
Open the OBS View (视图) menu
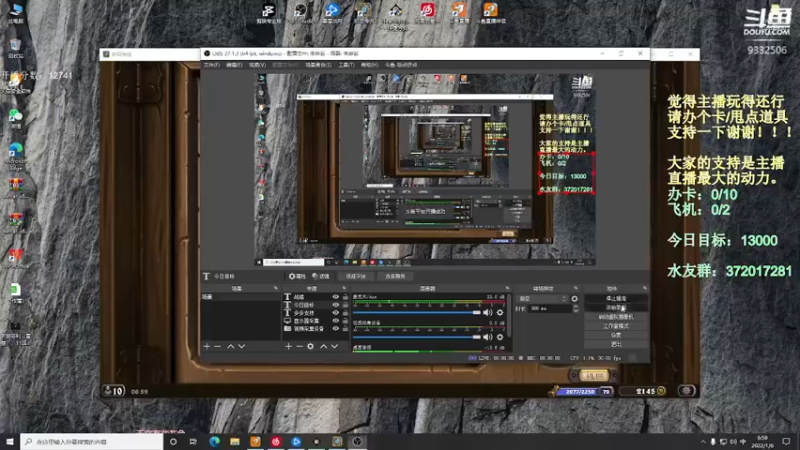(257, 65)
